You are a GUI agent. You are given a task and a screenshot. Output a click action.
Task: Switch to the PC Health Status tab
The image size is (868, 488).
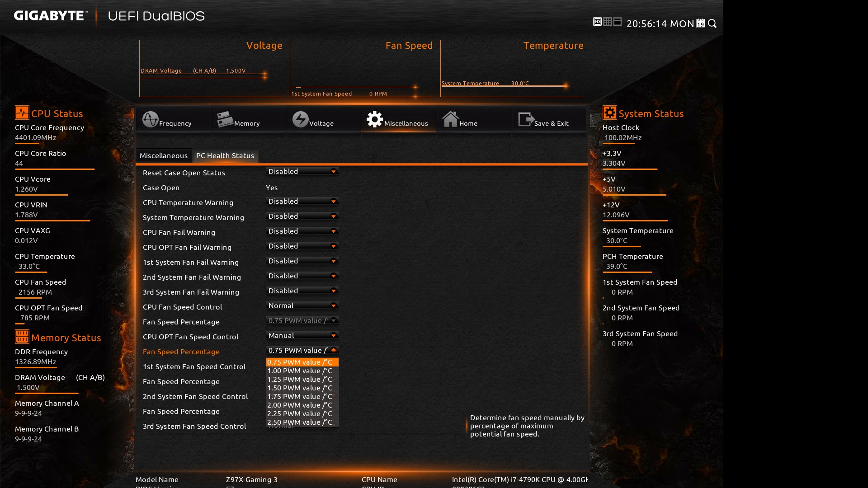225,155
